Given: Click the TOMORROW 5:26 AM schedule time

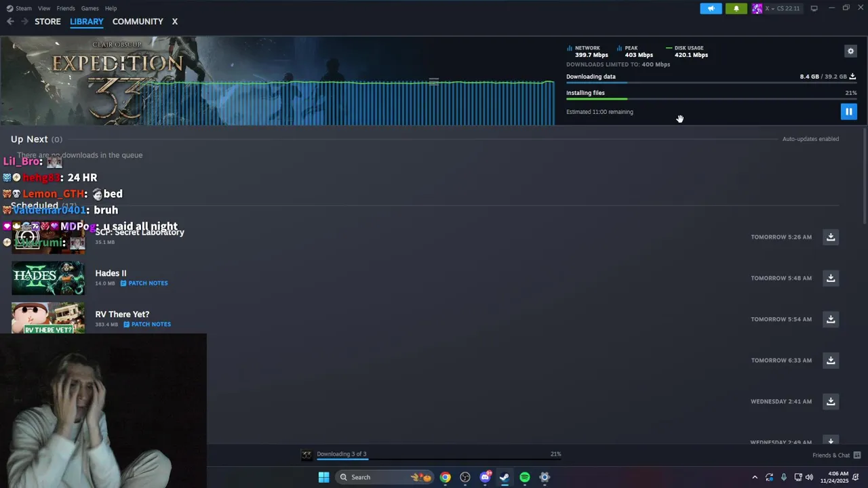Looking at the screenshot, I should pos(781,237).
